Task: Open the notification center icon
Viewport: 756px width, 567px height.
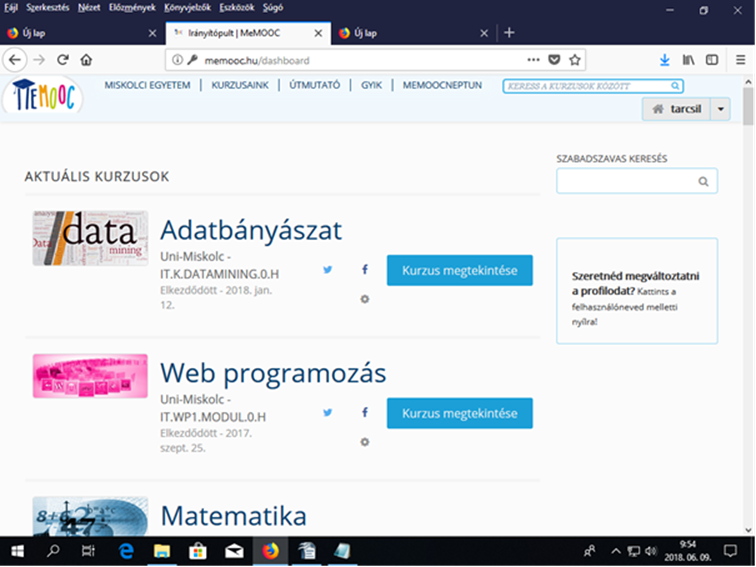Action: point(731,551)
